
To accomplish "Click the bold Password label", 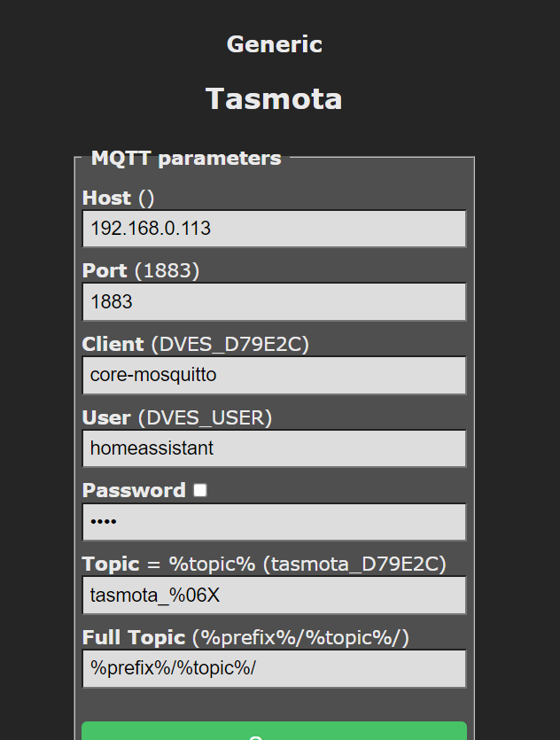I will click(x=134, y=490).
